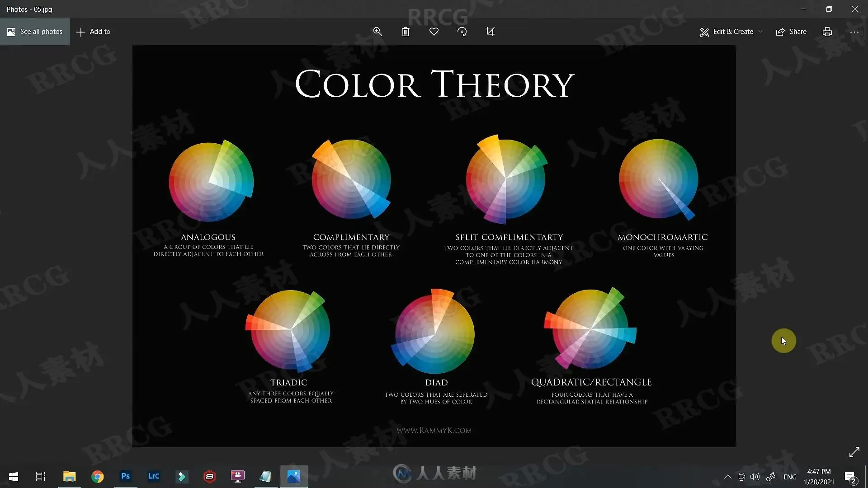
Task: Open the Filmora icon on the taskbar
Action: point(182,477)
